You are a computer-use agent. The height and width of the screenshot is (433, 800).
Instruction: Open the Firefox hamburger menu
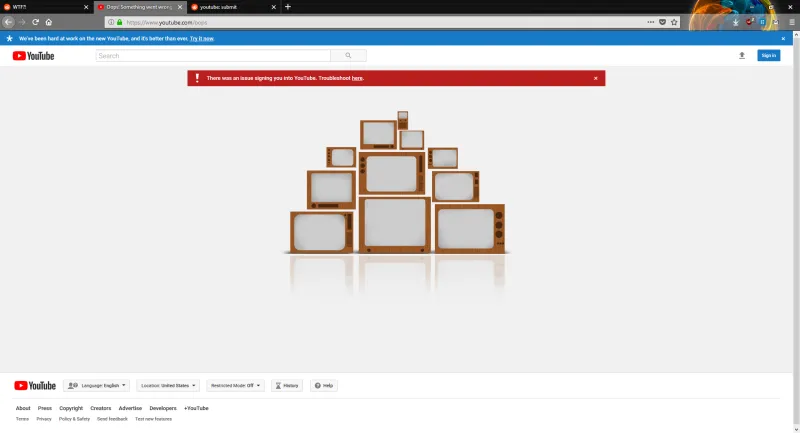point(790,21)
